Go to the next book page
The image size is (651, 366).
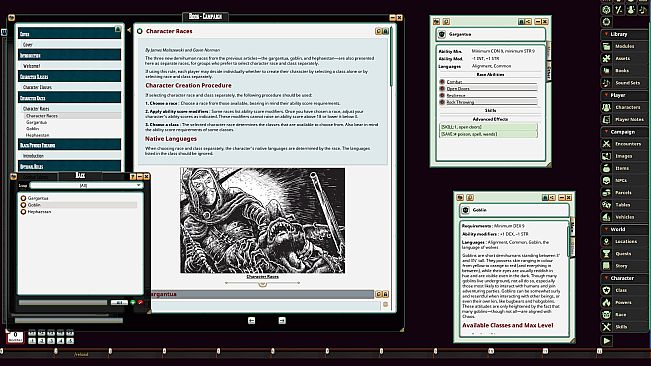point(282,320)
